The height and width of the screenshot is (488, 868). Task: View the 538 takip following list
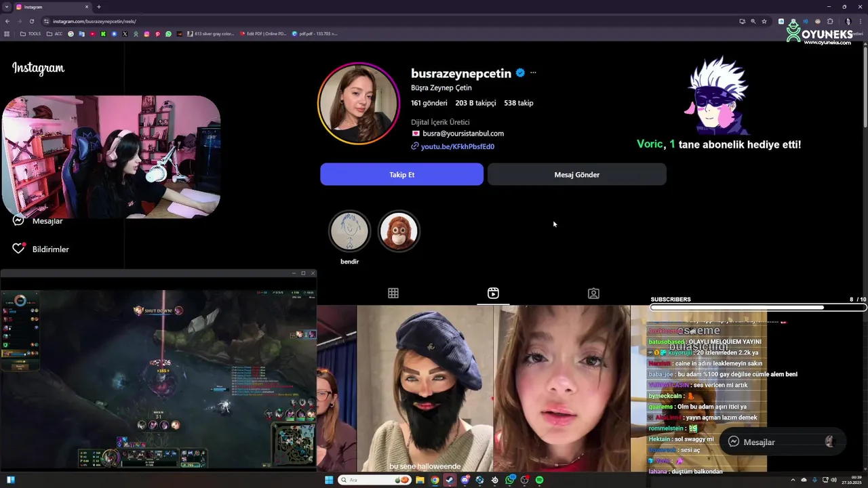[x=519, y=103]
